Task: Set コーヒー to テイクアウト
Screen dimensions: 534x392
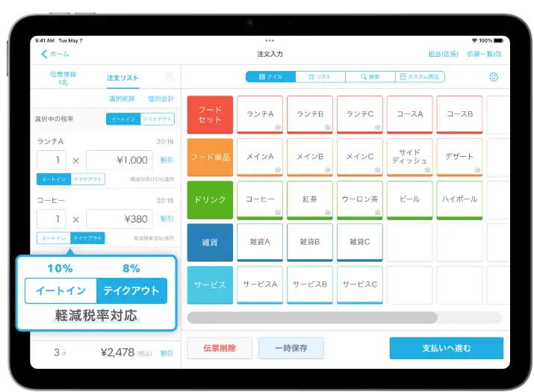Action: pyautogui.click(x=88, y=238)
